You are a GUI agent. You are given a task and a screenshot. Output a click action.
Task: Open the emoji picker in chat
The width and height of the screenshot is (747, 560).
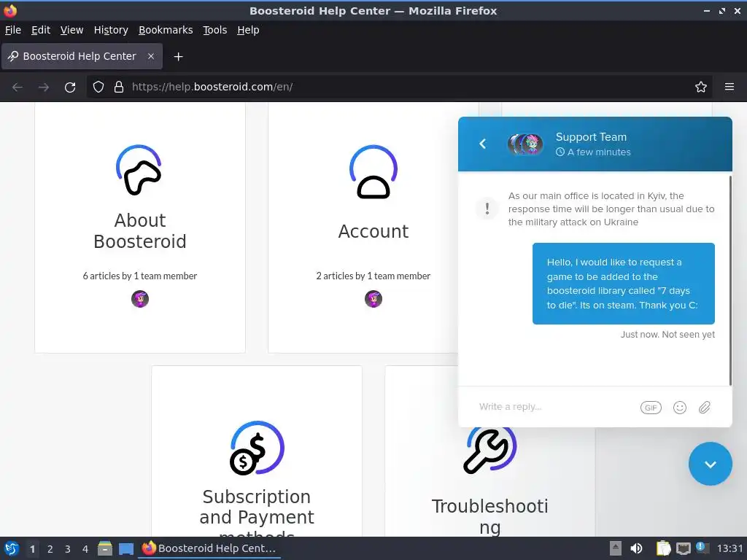(680, 408)
